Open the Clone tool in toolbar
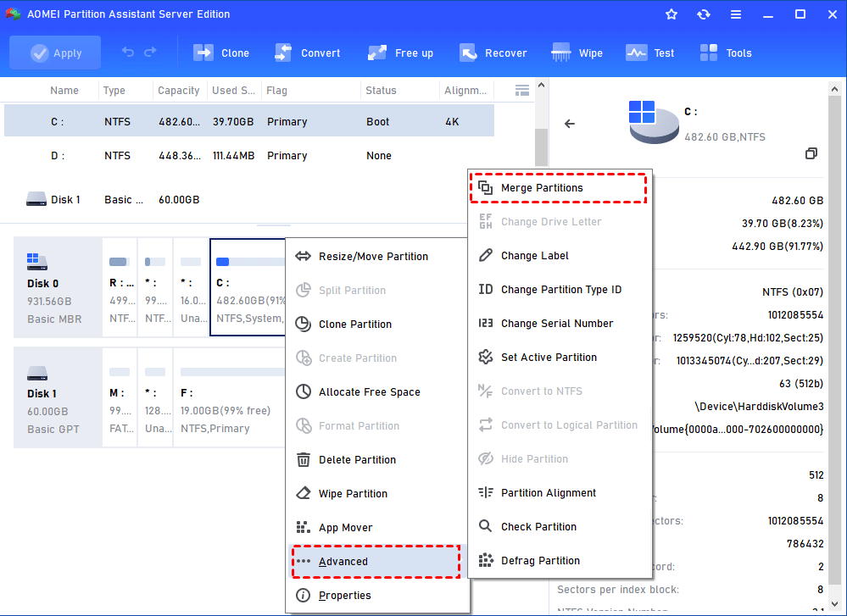This screenshot has height=616, width=847. pyautogui.click(x=221, y=53)
